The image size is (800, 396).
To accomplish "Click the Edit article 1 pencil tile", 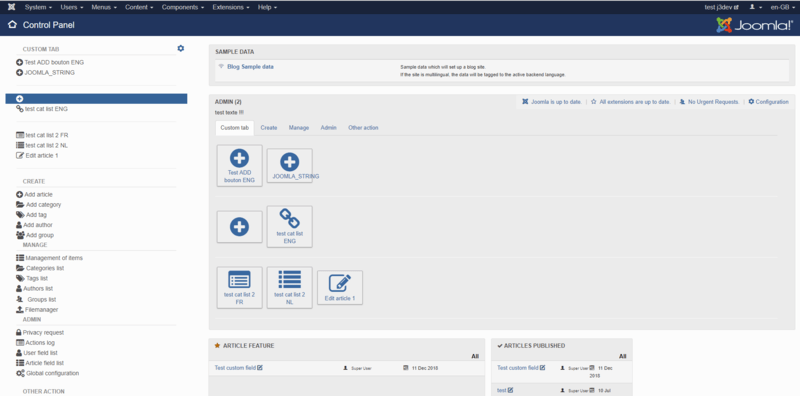I will click(340, 288).
